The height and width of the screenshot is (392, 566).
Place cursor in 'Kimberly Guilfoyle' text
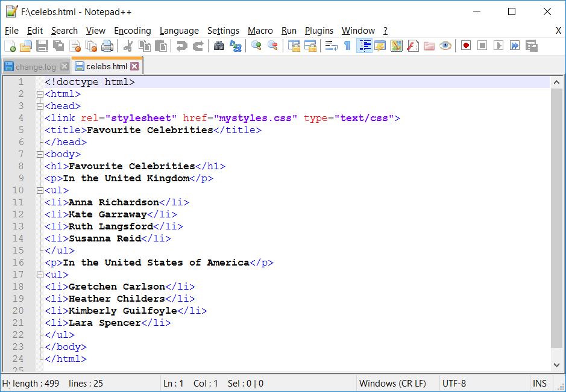click(123, 311)
